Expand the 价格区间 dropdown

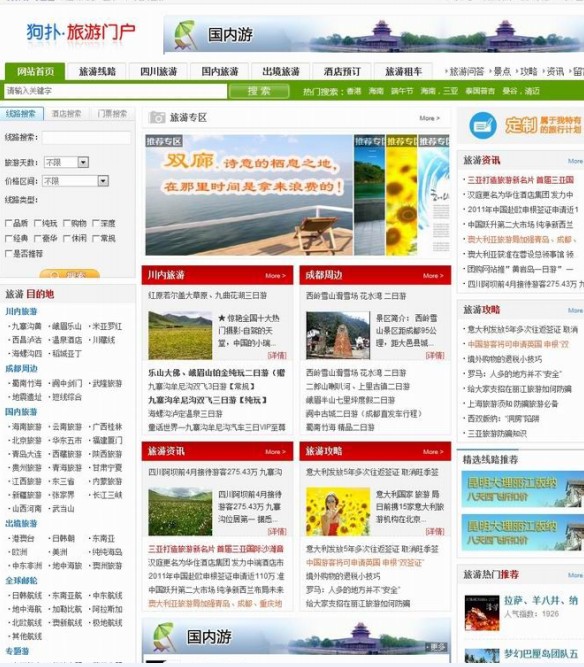(x=103, y=181)
